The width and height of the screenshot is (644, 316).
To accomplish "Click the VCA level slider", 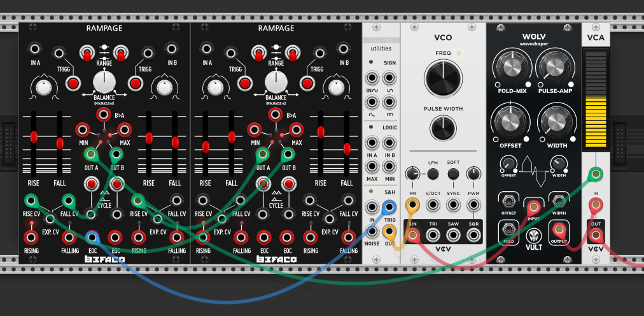I will (x=596, y=99).
